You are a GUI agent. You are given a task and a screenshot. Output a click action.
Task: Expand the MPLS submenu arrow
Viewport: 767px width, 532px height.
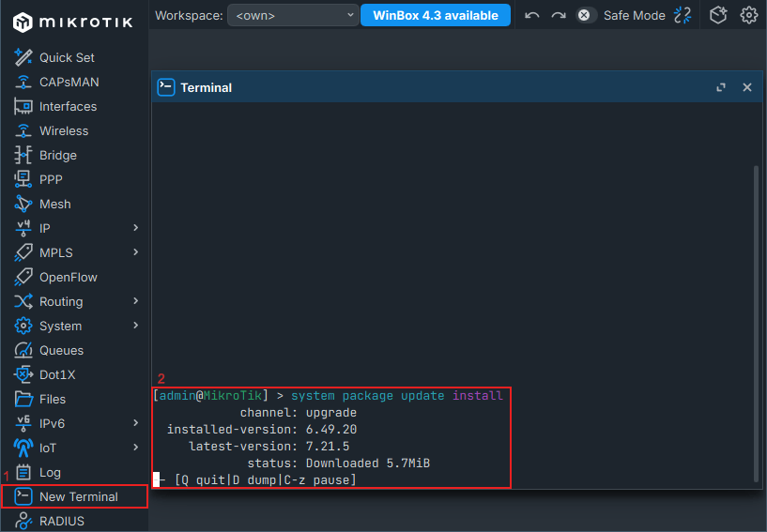tap(136, 252)
